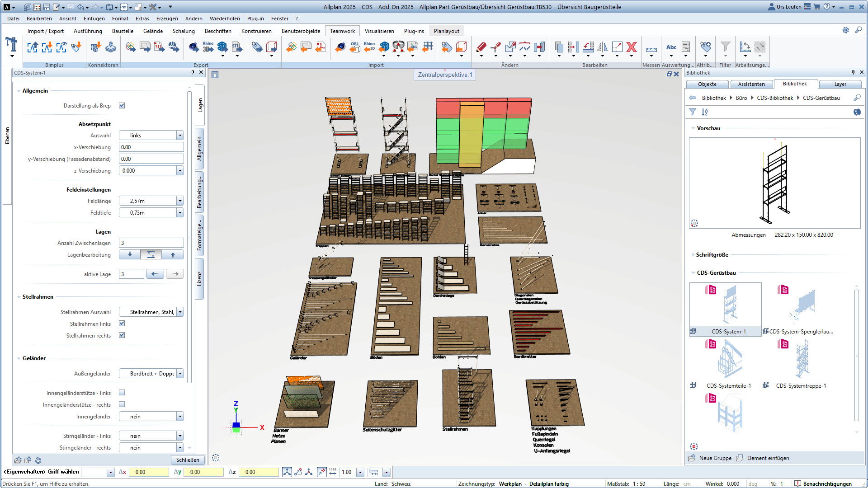Click the filter funnel icon in Bibliothek panel
The image size is (868, 488).
[693, 112]
